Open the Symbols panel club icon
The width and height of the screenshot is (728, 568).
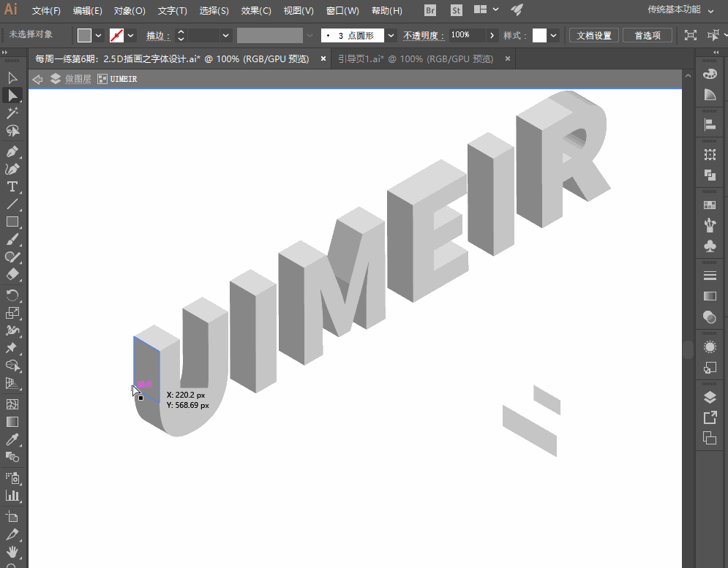(710, 246)
